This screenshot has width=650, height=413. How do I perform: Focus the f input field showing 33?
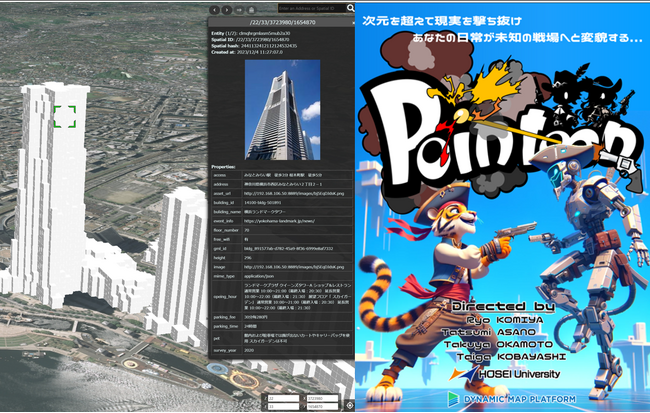coord(284,407)
